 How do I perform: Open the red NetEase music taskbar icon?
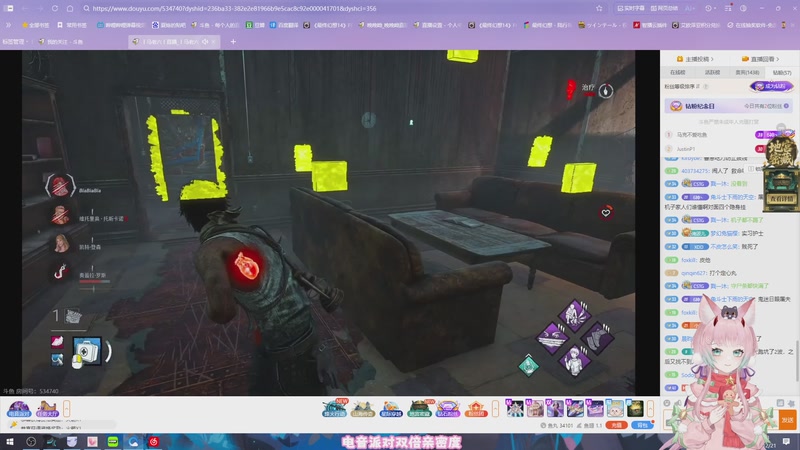click(x=154, y=442)
